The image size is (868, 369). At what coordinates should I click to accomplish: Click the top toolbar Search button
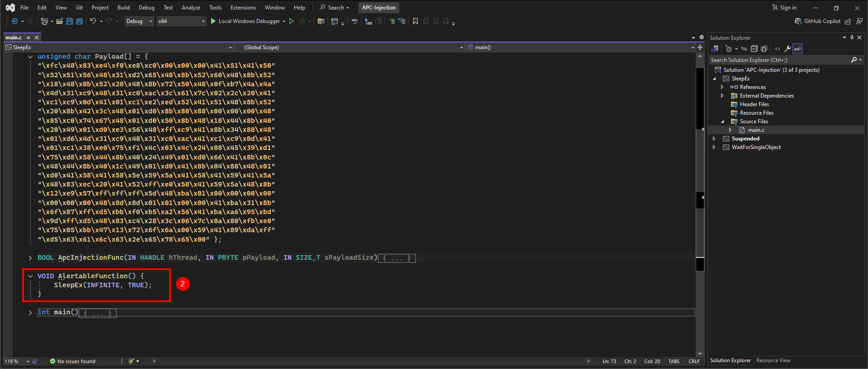pyautogui.click(x=335, y=8)
